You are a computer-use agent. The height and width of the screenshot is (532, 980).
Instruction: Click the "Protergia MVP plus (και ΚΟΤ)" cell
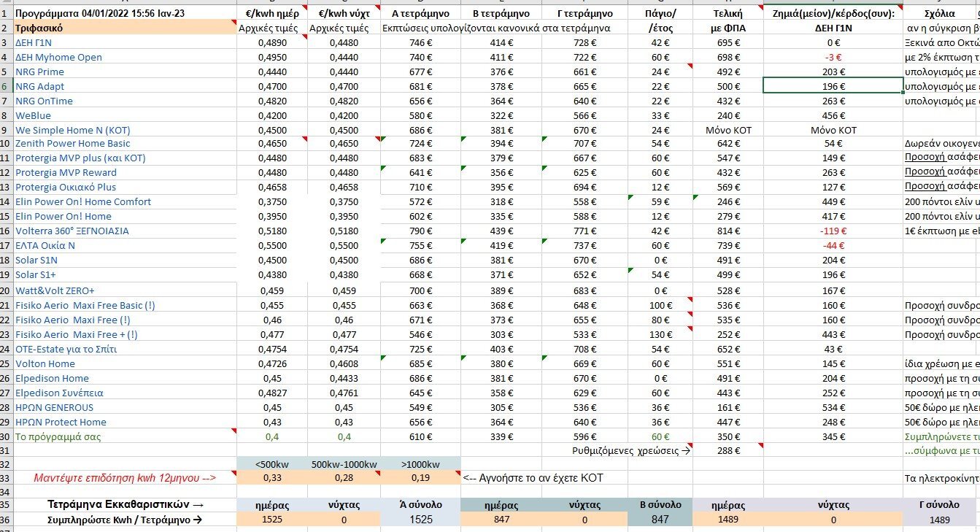tap(124, 158)
